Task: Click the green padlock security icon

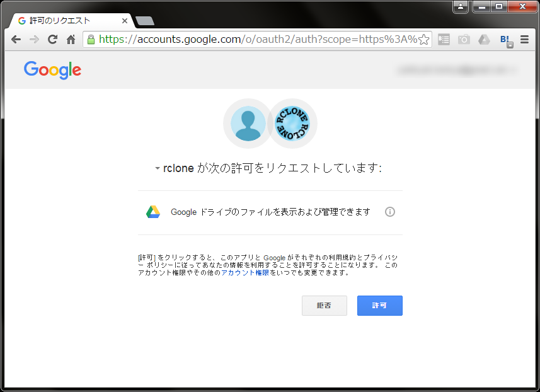Action: [91, 39]
